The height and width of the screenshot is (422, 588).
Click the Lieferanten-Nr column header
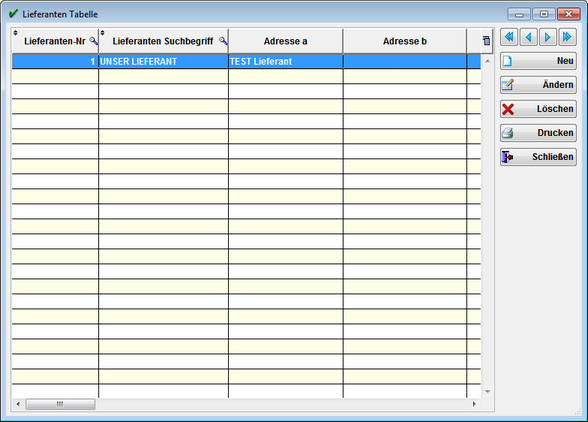55,41
